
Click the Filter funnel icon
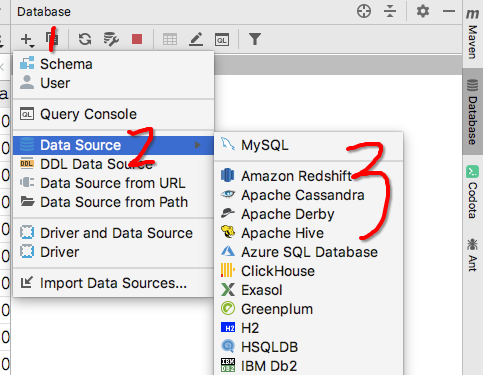pos(255,39)
